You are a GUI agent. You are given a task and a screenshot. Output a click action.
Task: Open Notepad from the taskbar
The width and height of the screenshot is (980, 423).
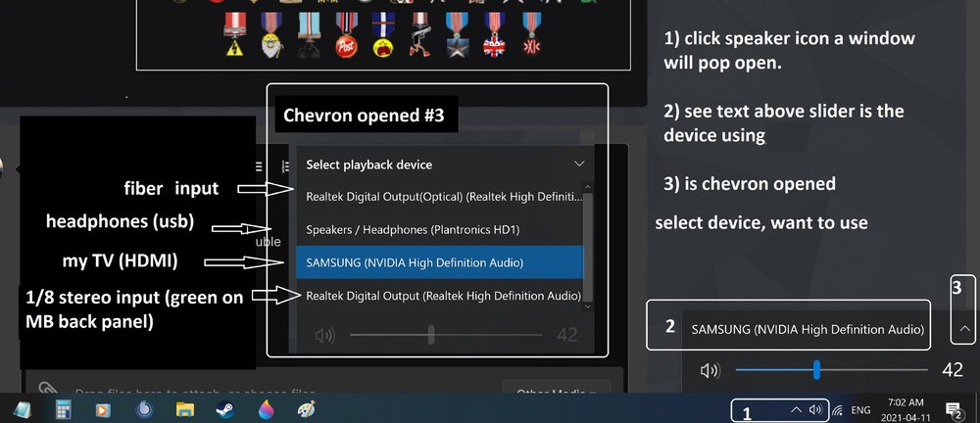click(21, 408)
